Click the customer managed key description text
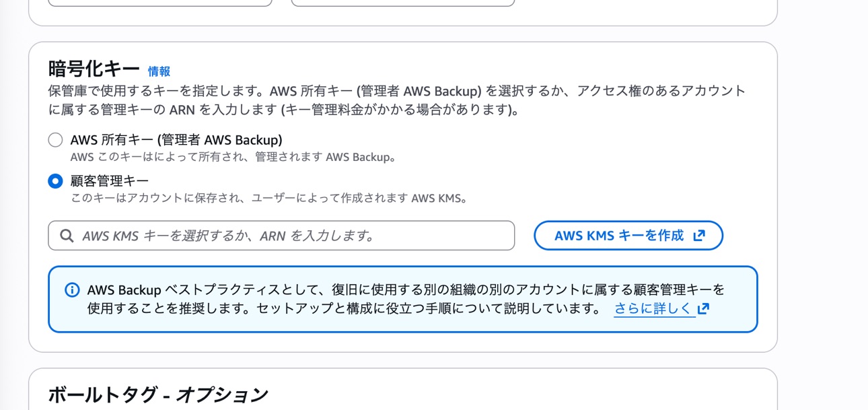 pos(269,199)
